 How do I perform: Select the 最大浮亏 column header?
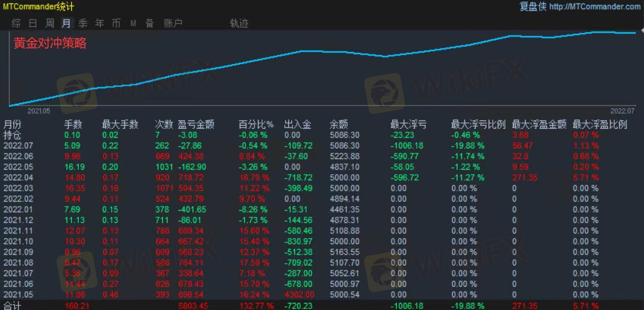pos(408,125)
